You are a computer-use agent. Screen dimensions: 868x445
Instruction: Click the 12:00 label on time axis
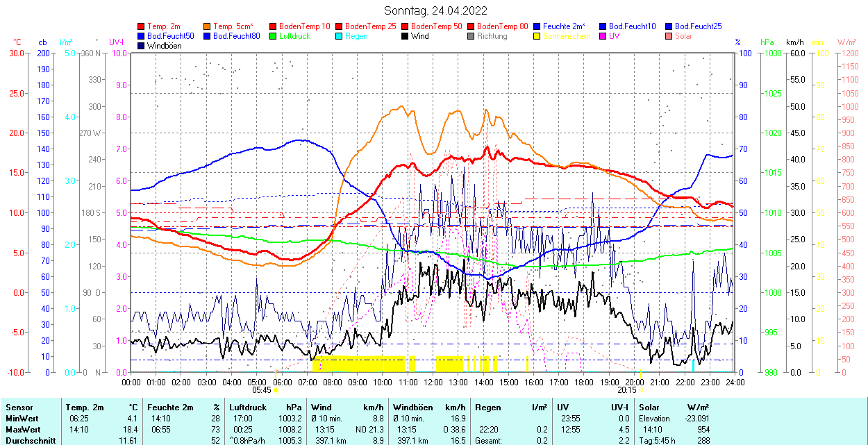tap(433, 382)
